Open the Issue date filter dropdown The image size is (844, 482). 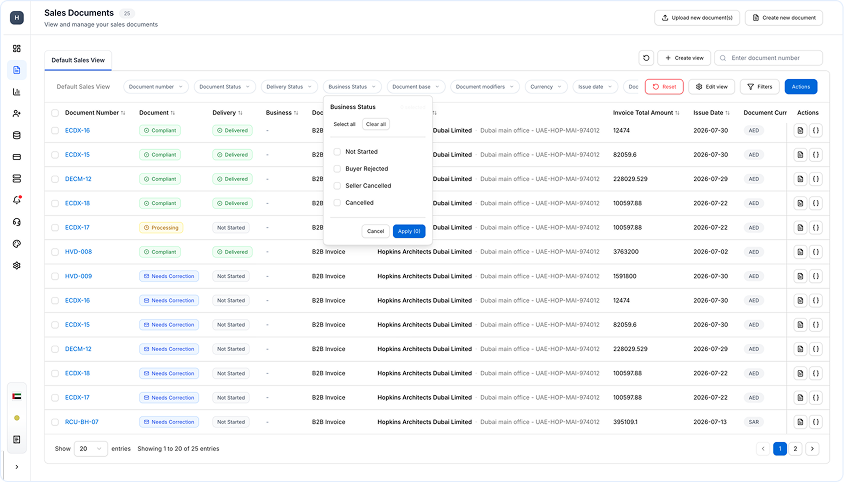[x=595, y=87]
